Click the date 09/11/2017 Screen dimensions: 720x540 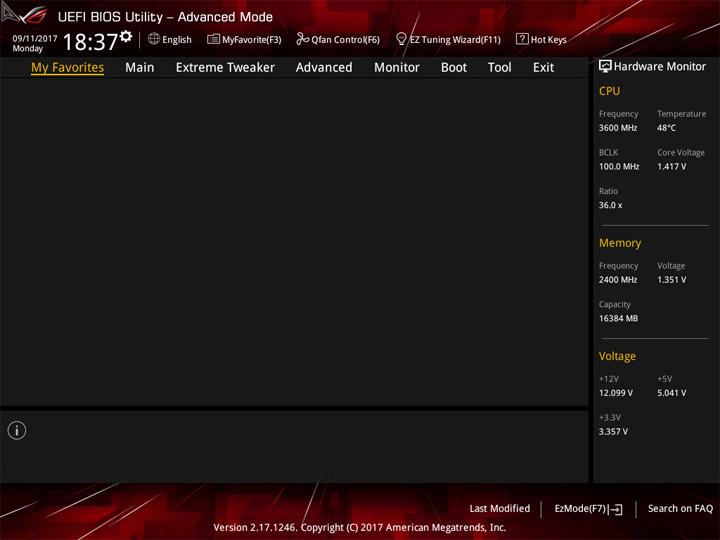click(x=35, y=39)
